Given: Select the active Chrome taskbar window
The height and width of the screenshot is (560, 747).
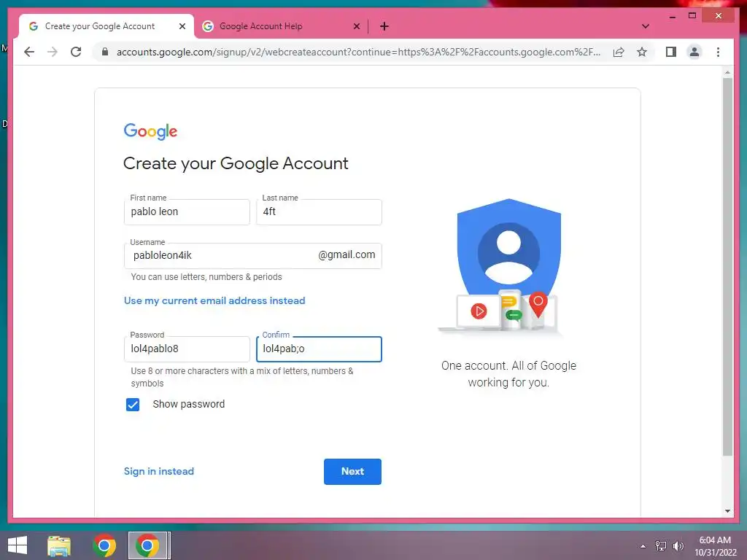Looking at the screenshot, I should [147, 545].
